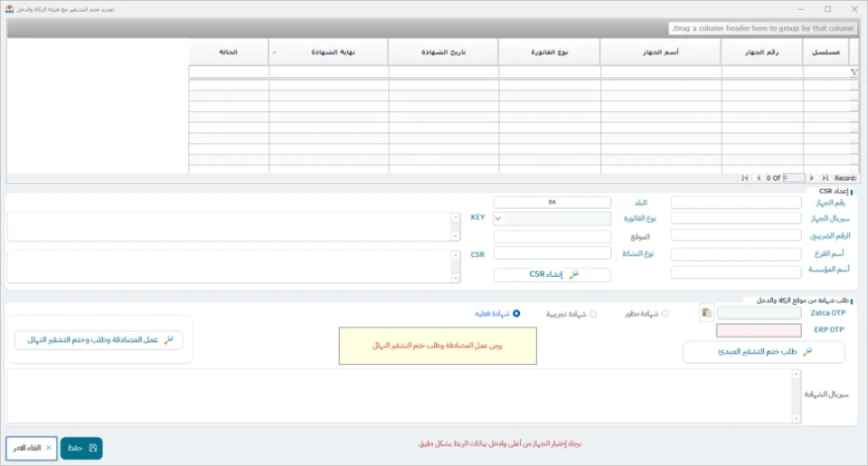Click the البلد field containing SA
Screen dimensions: 868x466
coord(552,203)
